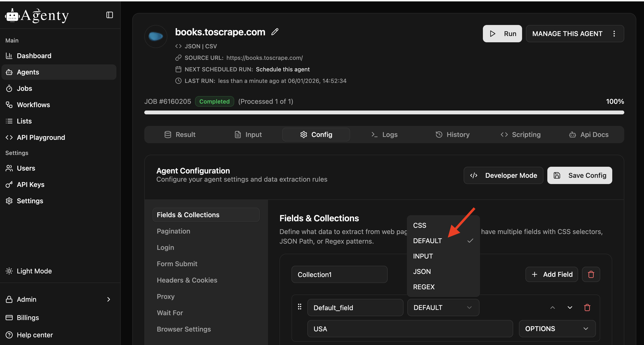Screen dimensions: 644x345
Task: Expand the Admin section chevron
Action: [x=108, y=299]
